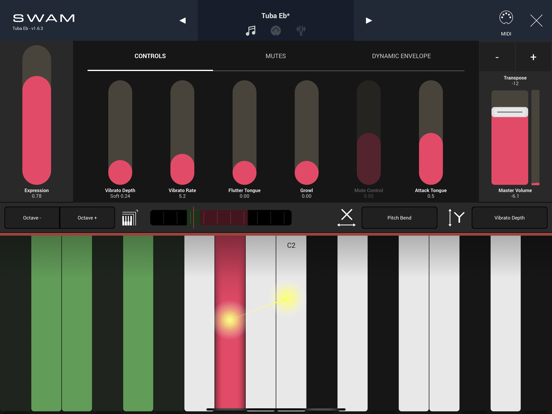Image resolution: width=552 pixels, height=414 pixels.
Task: Click the Tuba Eb* preset name
Action: tap(275, 16)
